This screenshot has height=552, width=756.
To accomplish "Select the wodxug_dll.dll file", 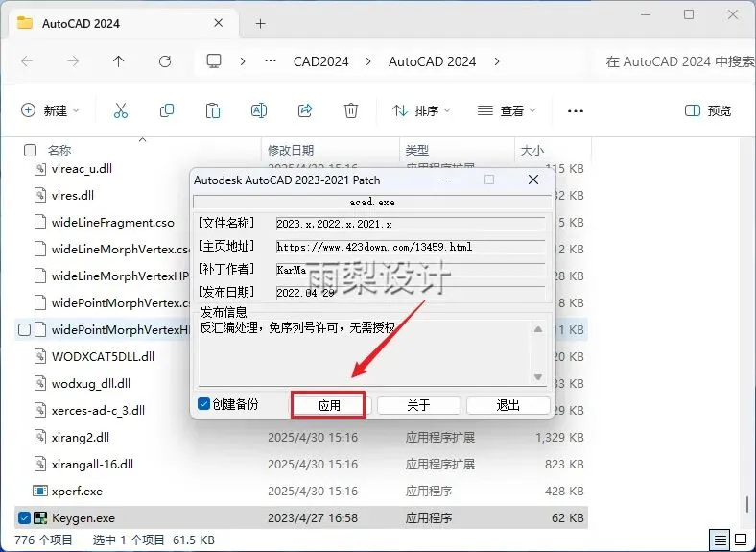I will tap(90, 384).
